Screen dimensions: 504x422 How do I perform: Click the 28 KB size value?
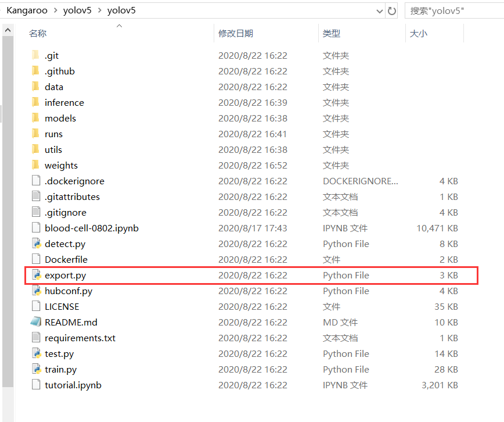446,370
